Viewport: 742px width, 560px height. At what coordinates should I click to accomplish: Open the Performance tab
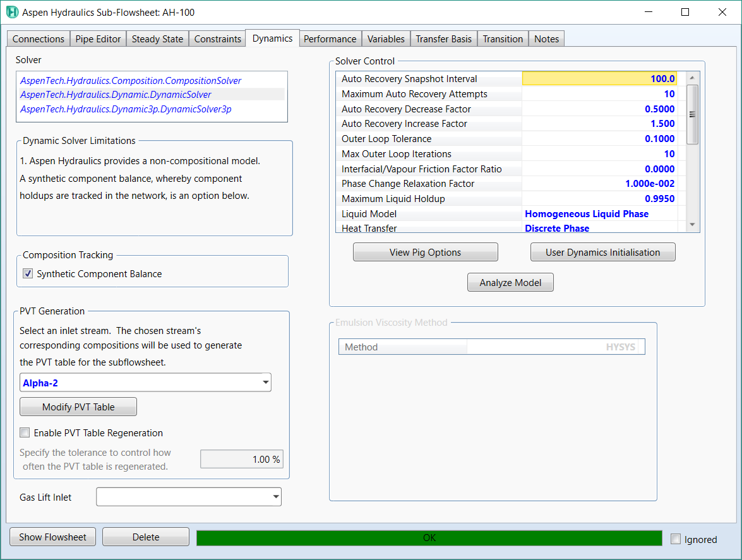point(330,39)
